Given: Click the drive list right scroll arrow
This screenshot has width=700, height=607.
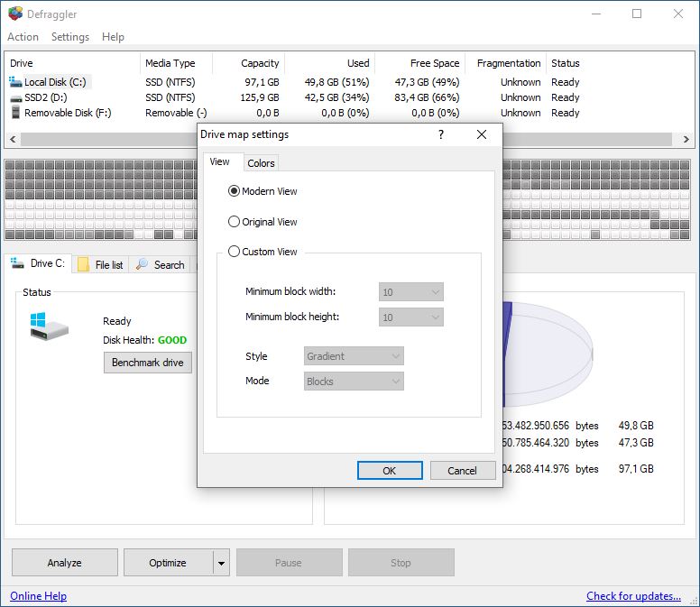Looking at the screenshot, I should pyautogui.click(x=686, y=139).
